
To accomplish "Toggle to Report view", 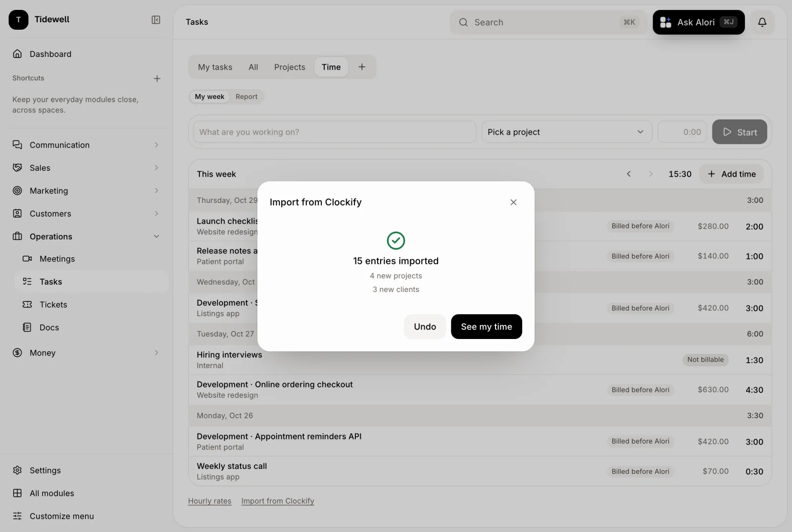I will [x=247, y=97].
